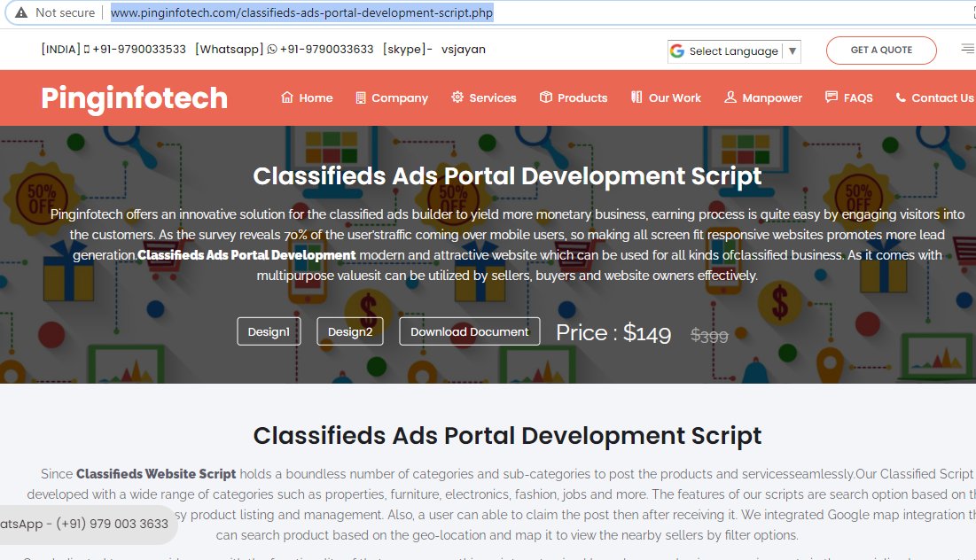Image resolution: width=976 pixels, height=560 pixels.
Task: Open the Company menu item
Action: [x=392, y=97]
